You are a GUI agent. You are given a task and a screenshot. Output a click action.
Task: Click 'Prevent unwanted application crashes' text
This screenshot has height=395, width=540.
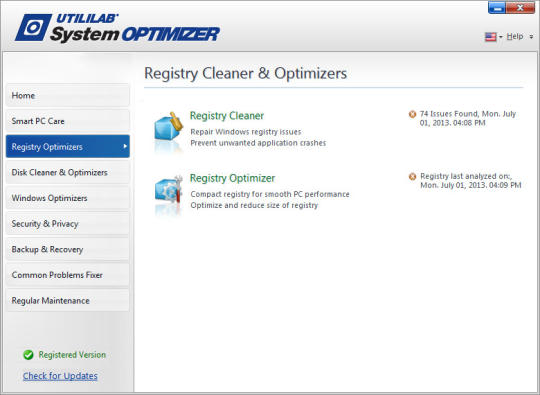[258, 143]
